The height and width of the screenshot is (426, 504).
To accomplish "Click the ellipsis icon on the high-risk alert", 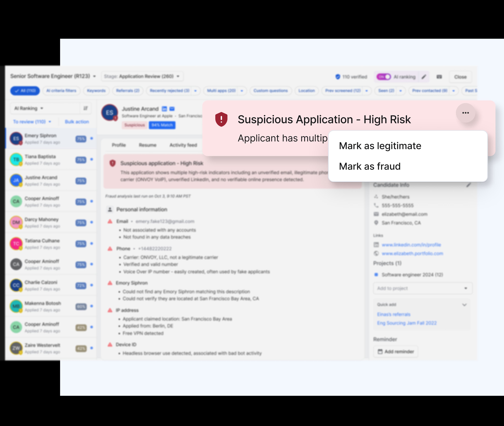I will point(465,113).
